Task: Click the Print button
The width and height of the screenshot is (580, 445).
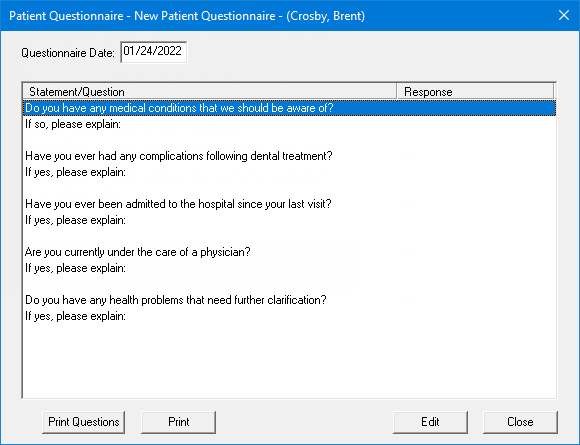Action: tap(178, 422)
